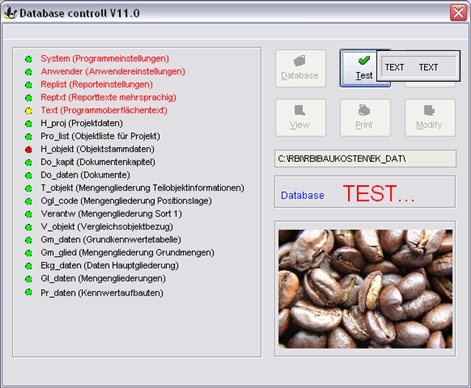Select Ogl_code (Mengengliederung Positionslage) entry
This screenshot has height=388, width=471.
[126, 201]
